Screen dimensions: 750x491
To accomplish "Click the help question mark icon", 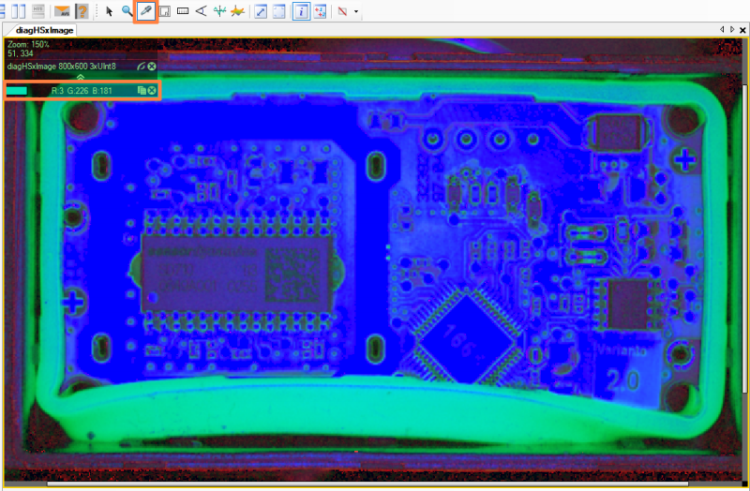I will (81, 12).
